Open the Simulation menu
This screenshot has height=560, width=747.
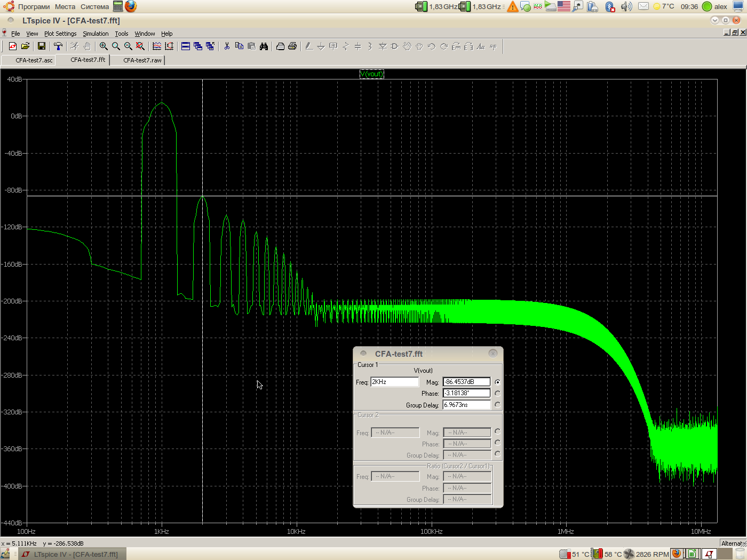coord(96,34)
